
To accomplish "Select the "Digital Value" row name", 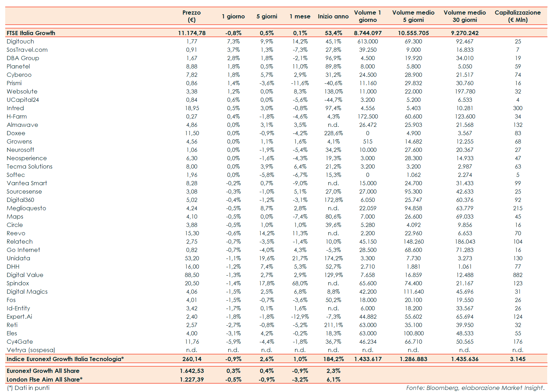I will 25,275.
